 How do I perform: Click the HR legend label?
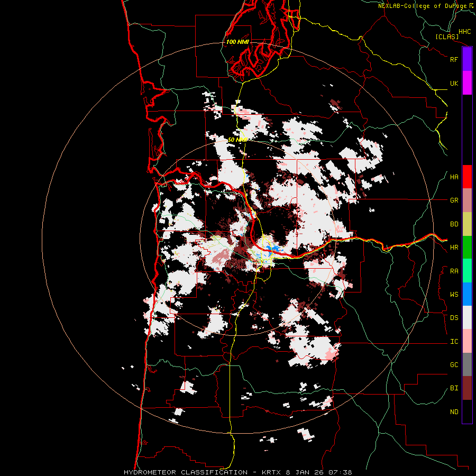point(454,248)
